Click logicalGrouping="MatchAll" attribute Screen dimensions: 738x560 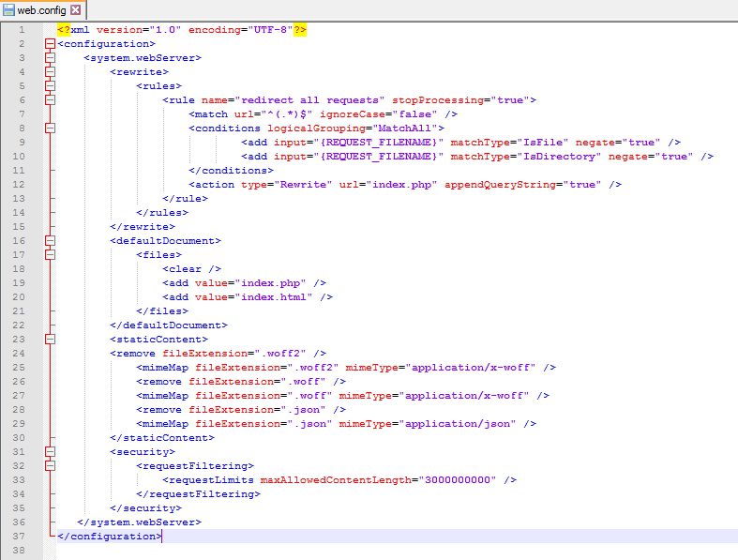(x=353, y=129)
